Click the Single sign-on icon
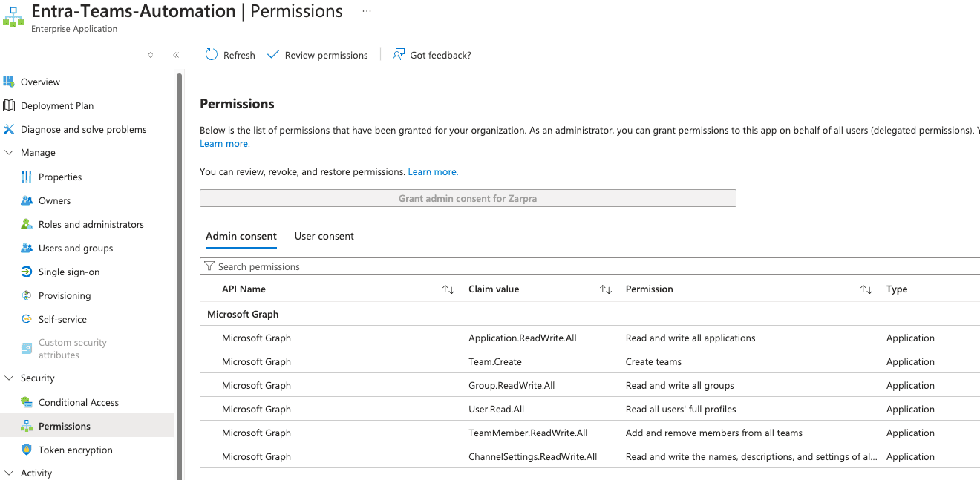The height and width of the screenshot is (480, 980). 27,272
